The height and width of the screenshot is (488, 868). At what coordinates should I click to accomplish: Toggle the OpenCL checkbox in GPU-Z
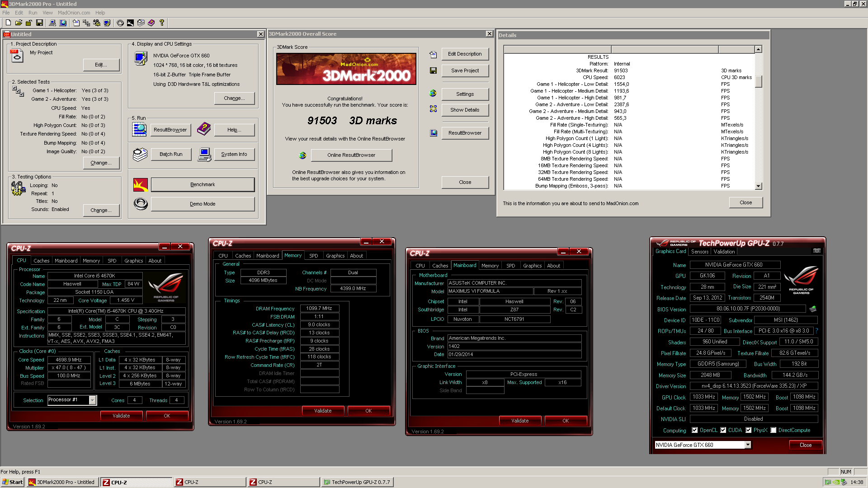pyautogui.click(x=695, y=430)
